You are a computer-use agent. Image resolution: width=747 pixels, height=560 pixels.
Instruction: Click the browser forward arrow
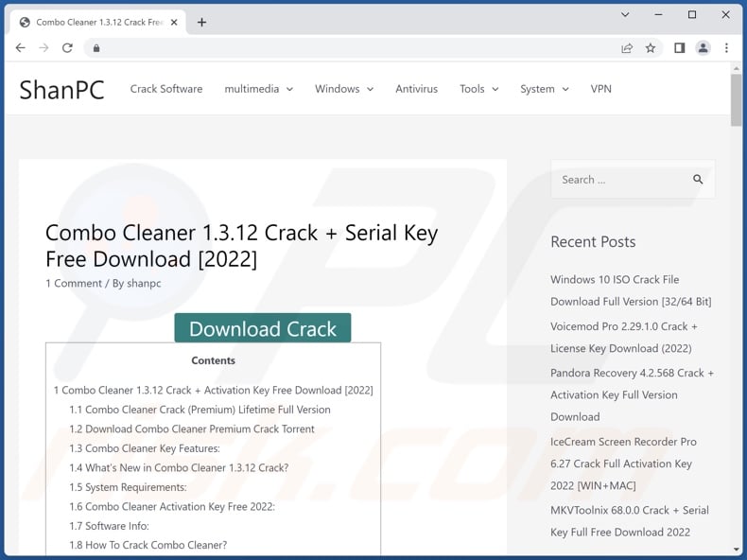(x=43, y=47)
